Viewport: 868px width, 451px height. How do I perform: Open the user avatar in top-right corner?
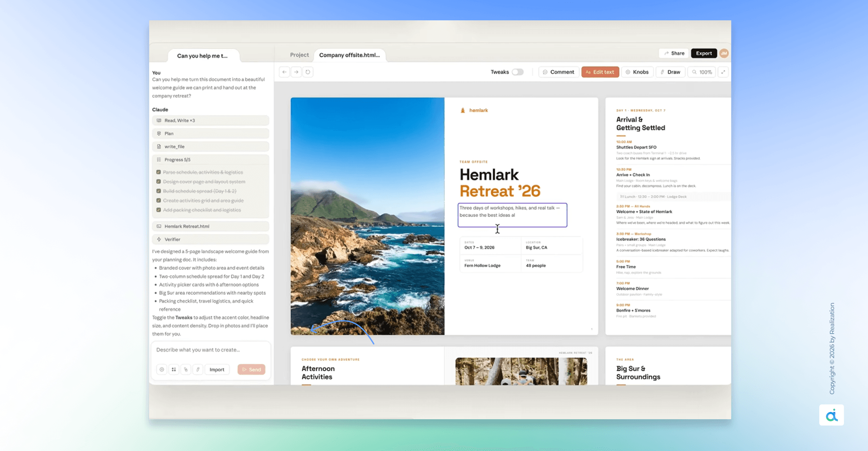724,53
